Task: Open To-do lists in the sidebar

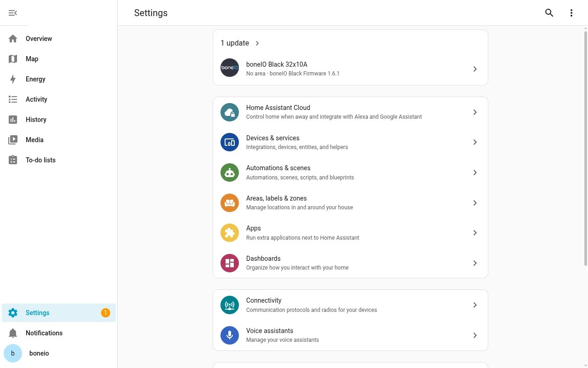Action: point(59,160)
